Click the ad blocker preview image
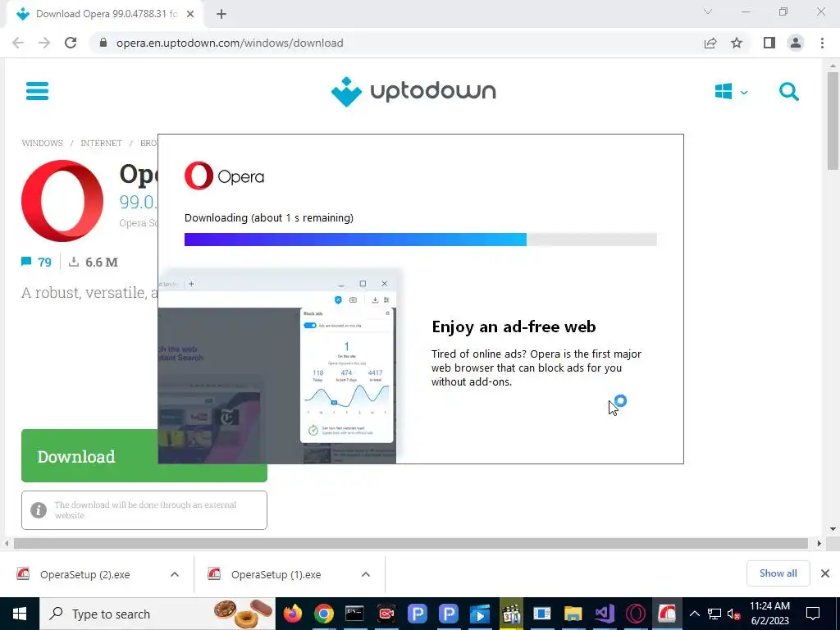This screenshot has height=630, width=840. [279, 367]
